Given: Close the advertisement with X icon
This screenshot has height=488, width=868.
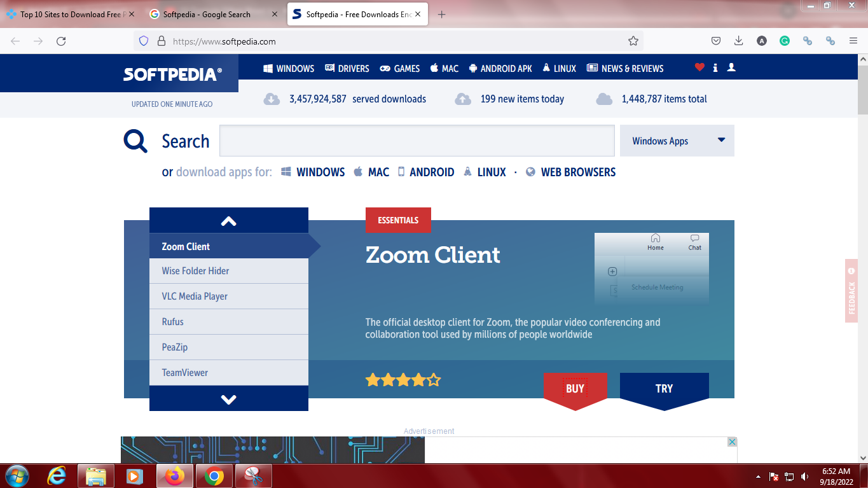Looking at the screenshot, I should 733,442.
